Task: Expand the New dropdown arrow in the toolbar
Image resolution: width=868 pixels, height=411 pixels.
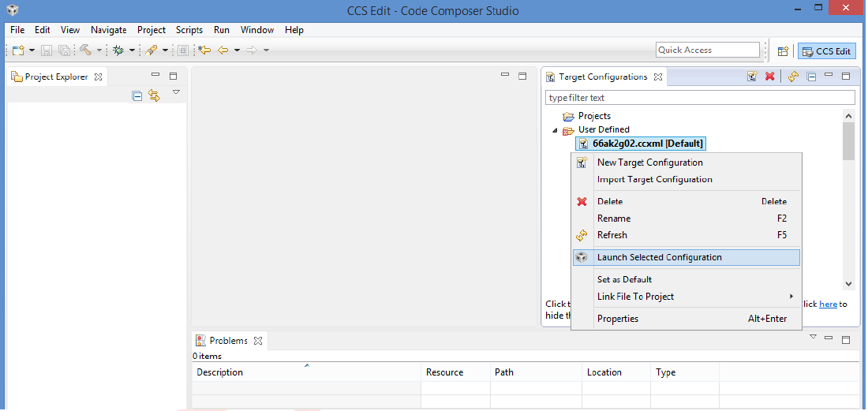Action: tap(32, 50)
